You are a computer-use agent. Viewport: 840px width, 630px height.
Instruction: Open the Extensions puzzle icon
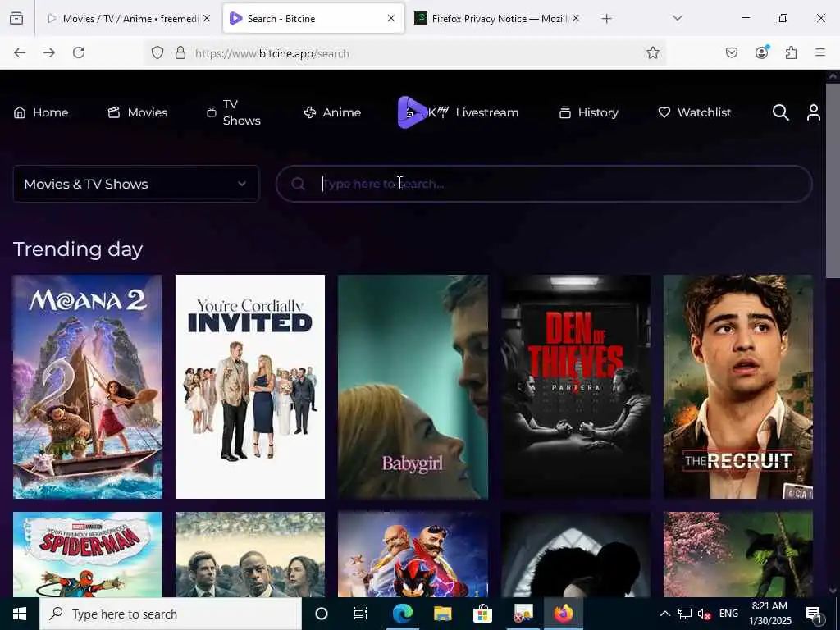(x=791, y=52)
